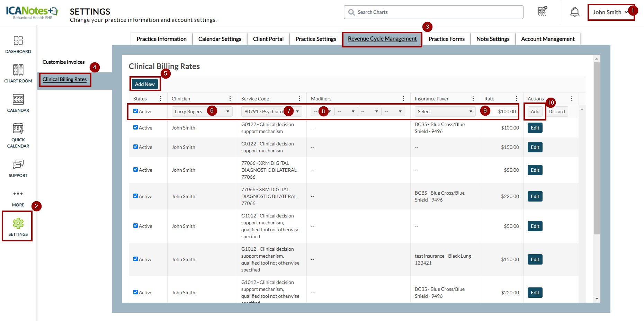Open the notifications bell

click(x=574, y=12)
